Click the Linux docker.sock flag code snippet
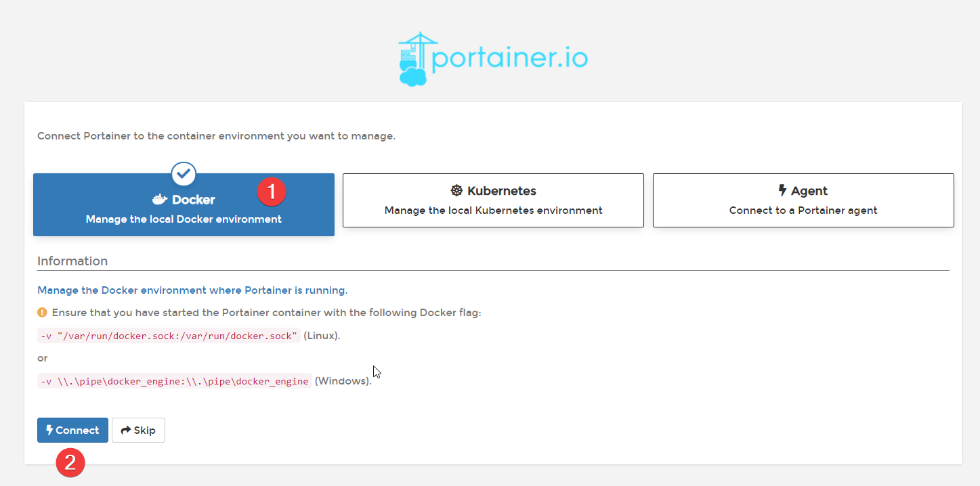 coord(169,336)
